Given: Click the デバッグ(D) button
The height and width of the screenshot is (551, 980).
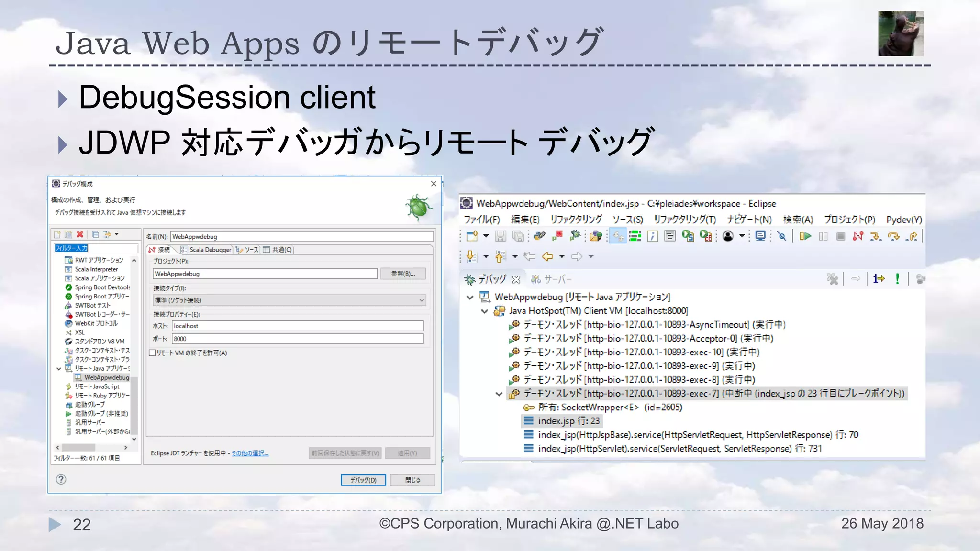Looking at the screenshot, I should [363, 480].
